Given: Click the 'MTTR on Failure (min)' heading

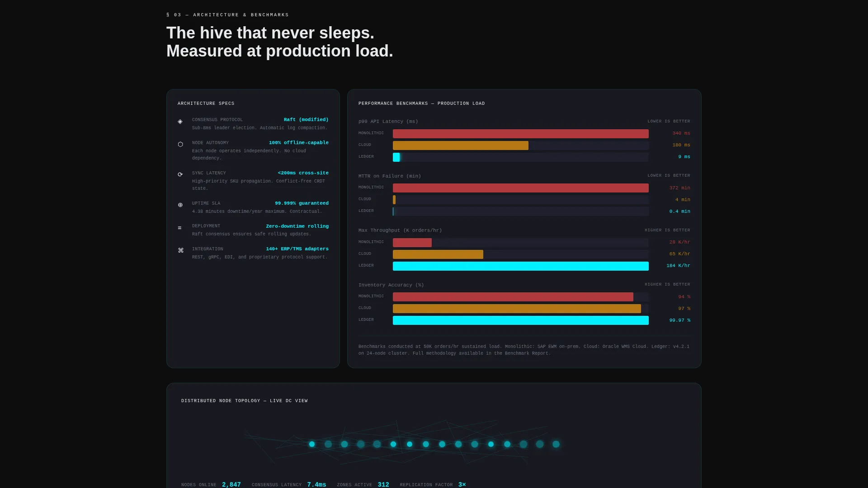Looking at the screenshot, I should (x=390, y=176).
